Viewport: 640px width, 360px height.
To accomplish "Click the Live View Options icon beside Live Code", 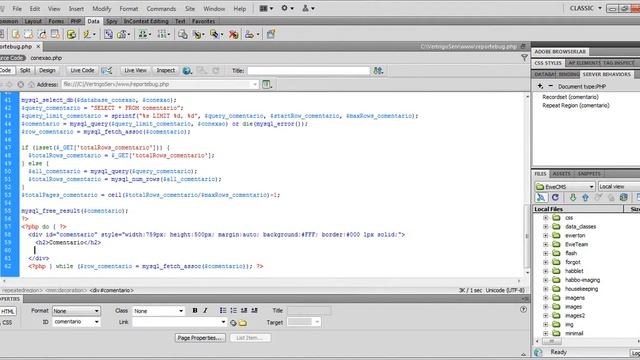I will click(x=107, y=71).
